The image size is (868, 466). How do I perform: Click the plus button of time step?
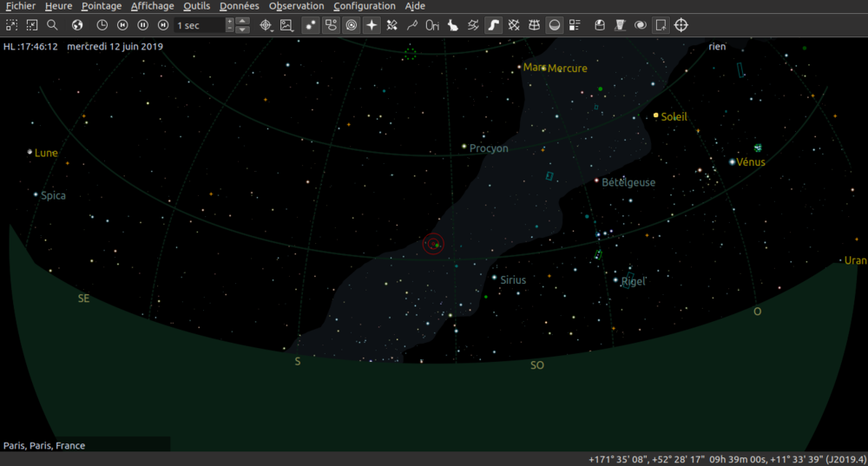[x=230, y=22]
